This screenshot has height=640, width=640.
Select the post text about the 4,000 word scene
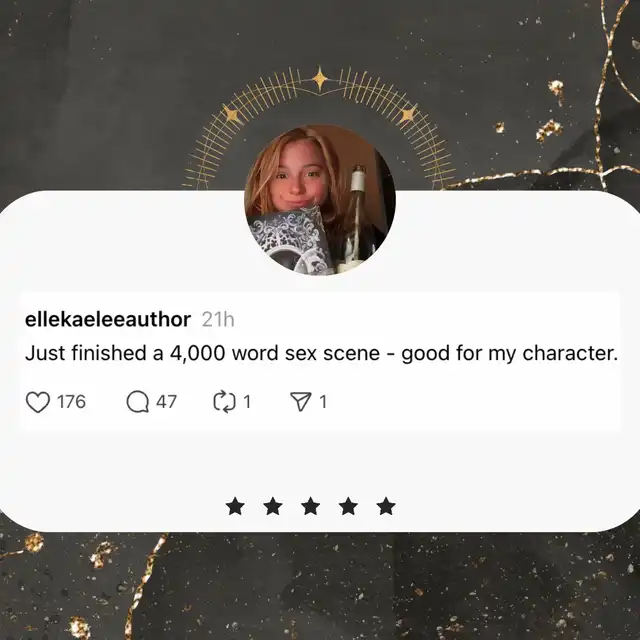[x=322, y=353]
